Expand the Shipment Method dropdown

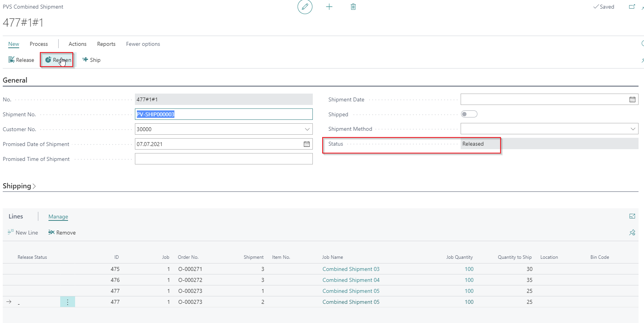(x=633, y=129)
